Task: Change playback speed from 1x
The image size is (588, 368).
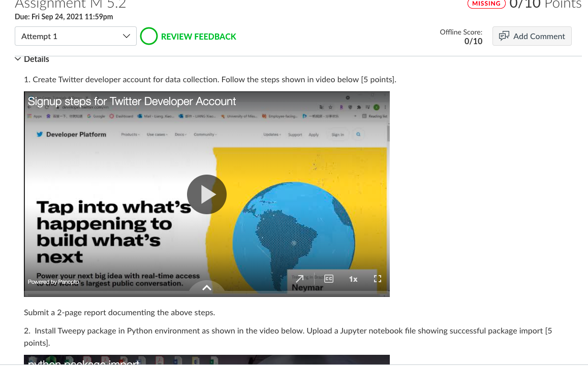Action: point(353,279)
